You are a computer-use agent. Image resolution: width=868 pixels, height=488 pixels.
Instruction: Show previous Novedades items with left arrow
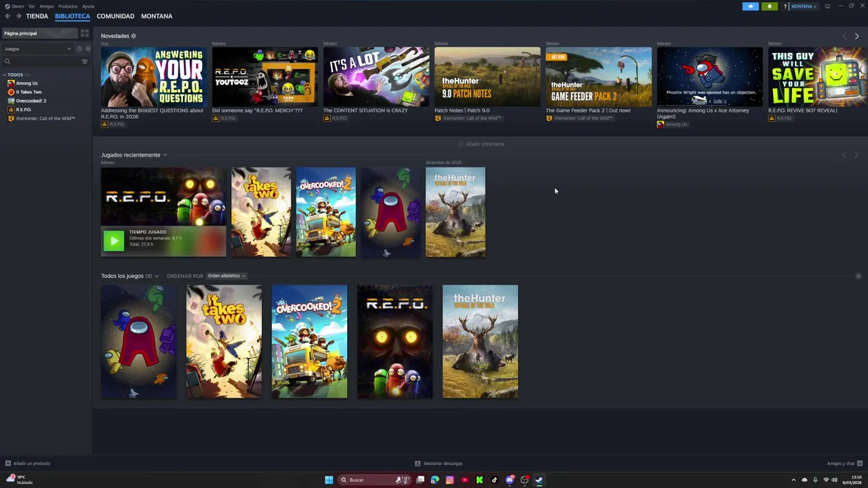(844, 36)
